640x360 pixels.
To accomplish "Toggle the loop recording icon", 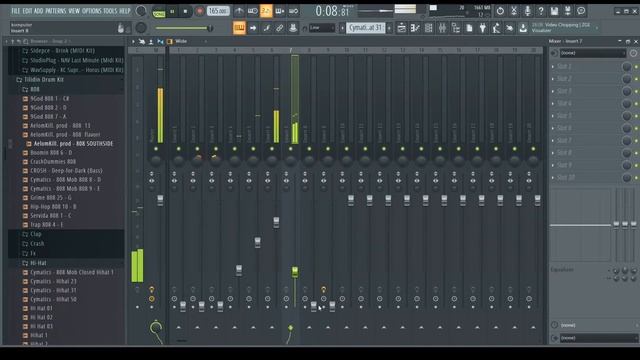I will [x=293, y=11].
